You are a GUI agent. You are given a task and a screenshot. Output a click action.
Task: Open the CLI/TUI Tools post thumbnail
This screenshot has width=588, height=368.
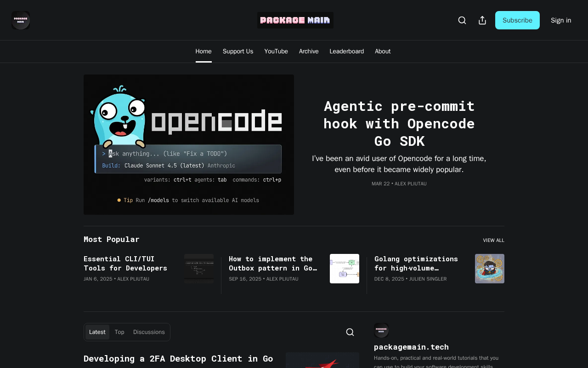[199, 269]
